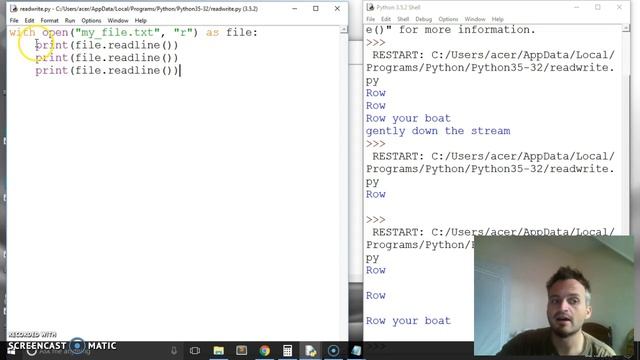The image size is (640, 360).
Task: Click the IDLE icon in readwrite.py title bar
Action: (13, 8)
